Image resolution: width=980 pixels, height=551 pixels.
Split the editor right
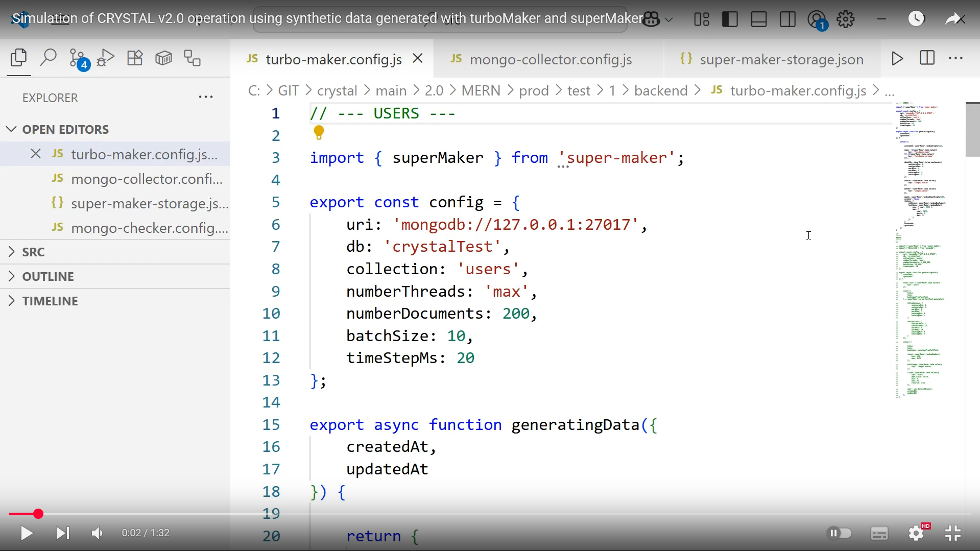click(x=927, y=58)
